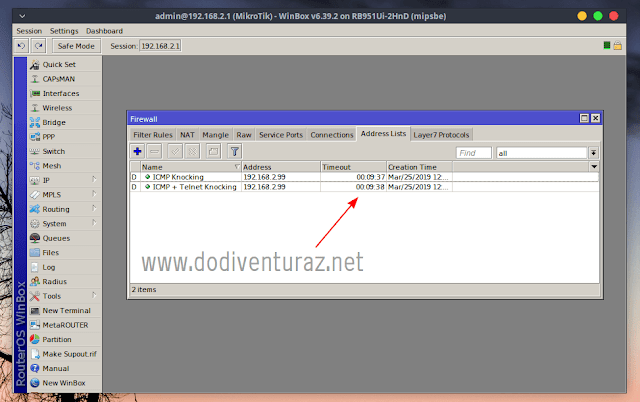Open the column chooser dropdown arrow
Viewport: 640px width, 402px height.
594,167
